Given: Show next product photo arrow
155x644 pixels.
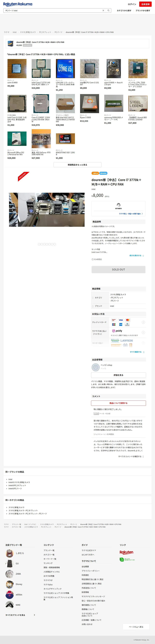Looking at the screenshot, I should 81,210.
